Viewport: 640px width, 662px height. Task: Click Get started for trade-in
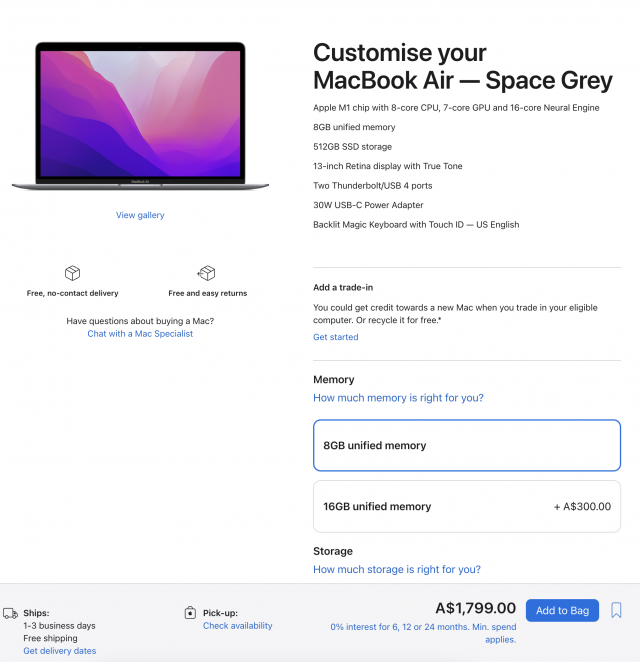point(336,337)
